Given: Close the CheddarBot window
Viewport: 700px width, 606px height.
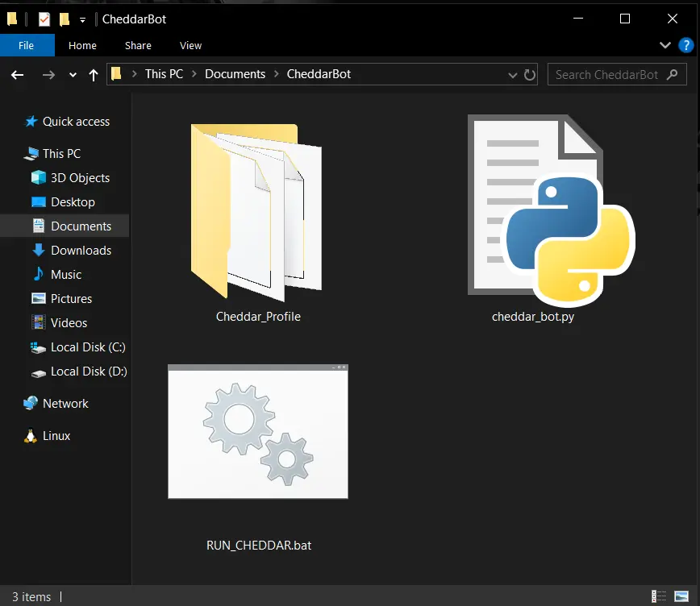Looking at the screenshot, I should [673, 19].
